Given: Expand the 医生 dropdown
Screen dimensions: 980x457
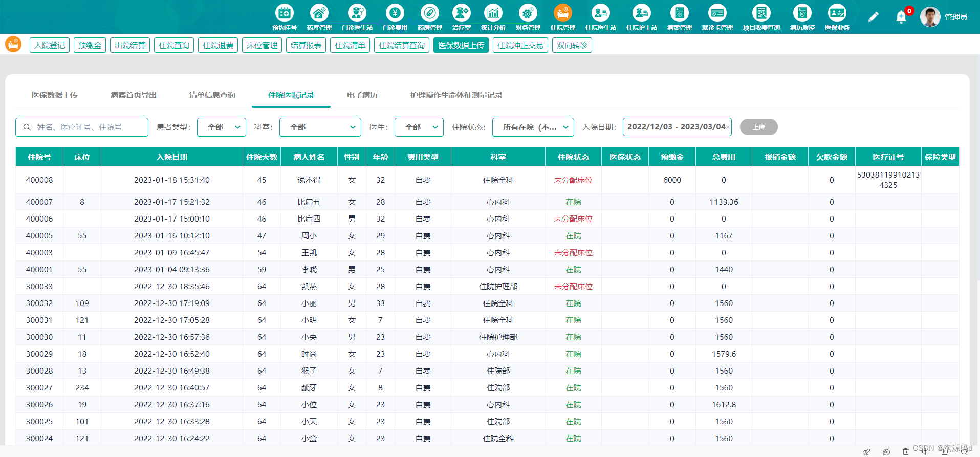Looking at the screenshot, I should pyautogui.click(x=419, y=127).
